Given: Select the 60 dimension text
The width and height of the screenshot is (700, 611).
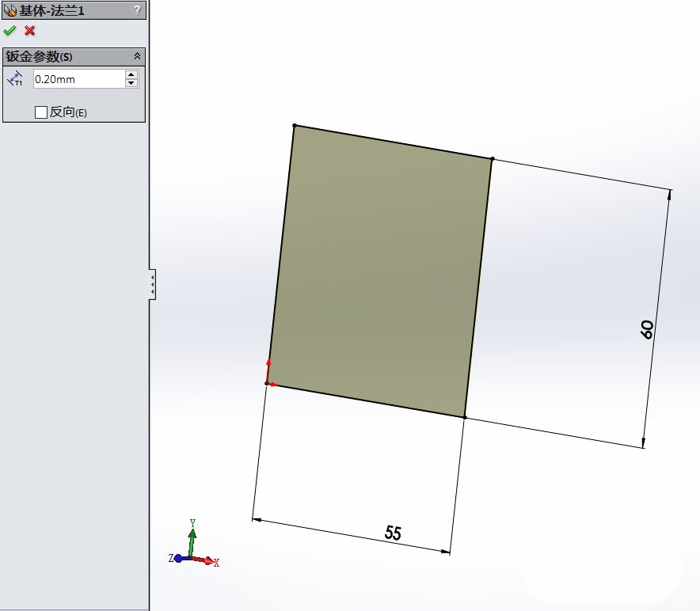Looking at the screenshot, I should [647, 330].
